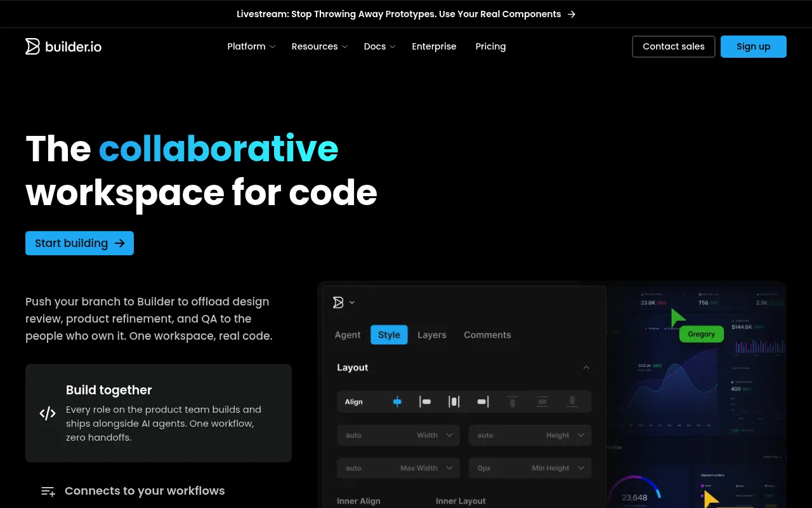Expand Connects to your workflows section
This screenshot has width=812, height=508.
145,491
